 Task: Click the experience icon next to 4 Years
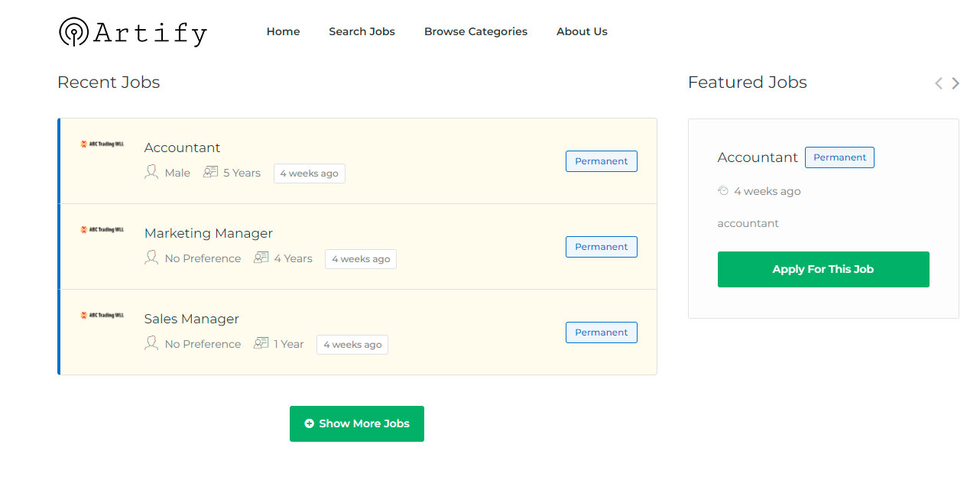coord(261,258)
